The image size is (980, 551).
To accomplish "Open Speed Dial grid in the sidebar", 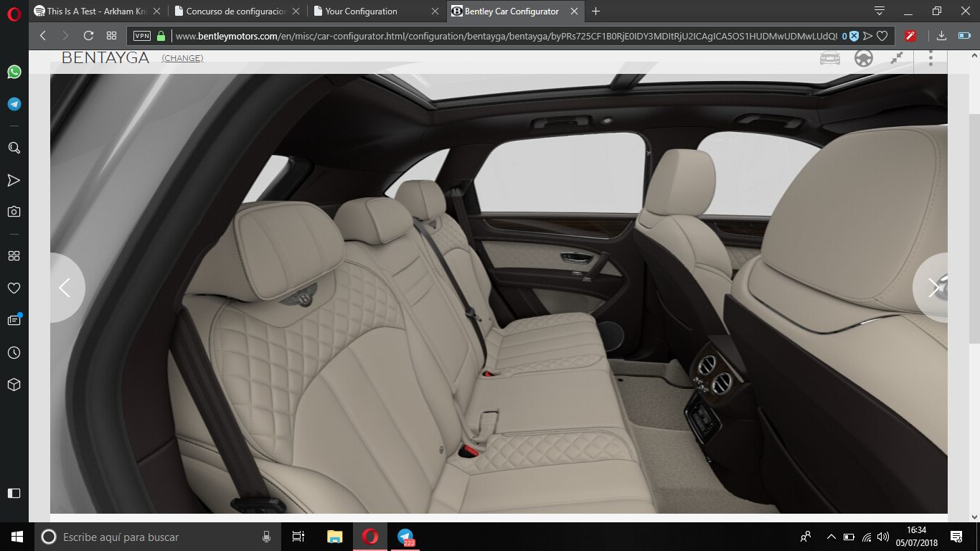I will [x=14, y=255].
